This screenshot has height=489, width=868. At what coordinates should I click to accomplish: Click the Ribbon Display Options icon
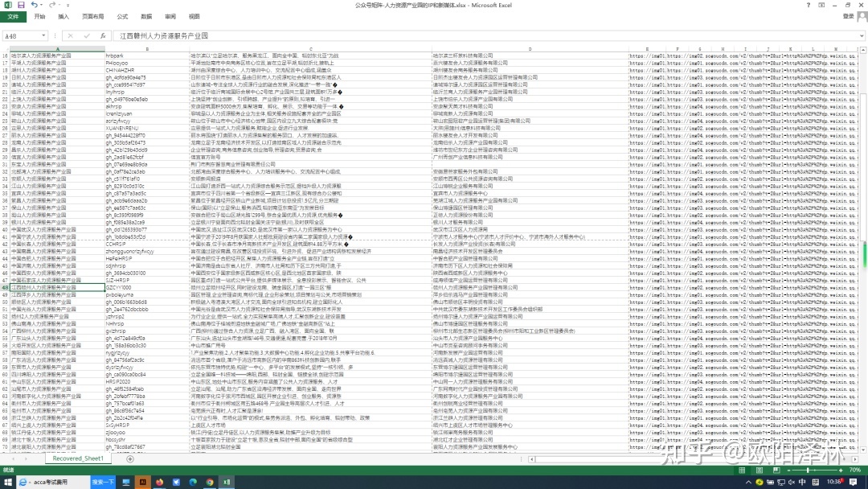click(x=821, y=5)
